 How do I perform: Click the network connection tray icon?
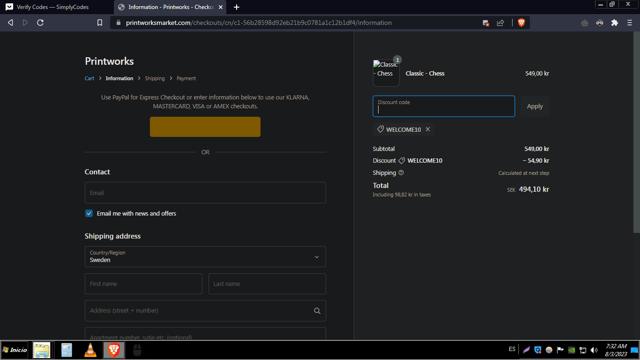[583, 350]
